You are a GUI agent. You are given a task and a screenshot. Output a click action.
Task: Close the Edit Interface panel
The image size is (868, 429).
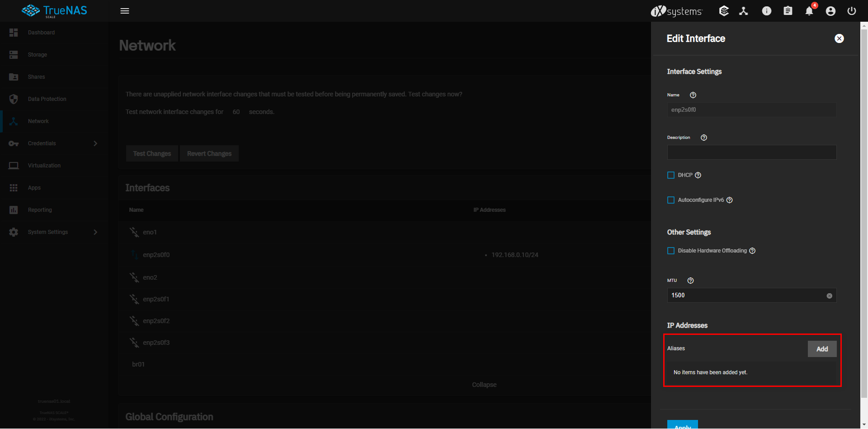point(839,38)
